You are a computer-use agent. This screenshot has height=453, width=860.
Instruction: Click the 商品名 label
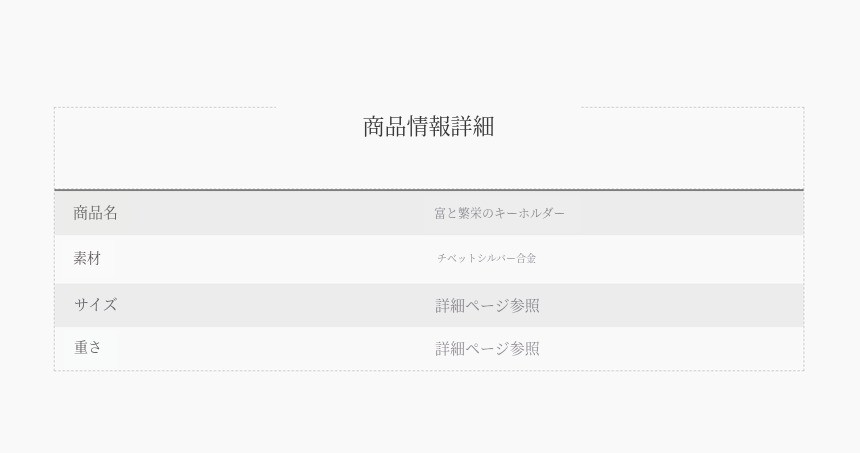95,213
